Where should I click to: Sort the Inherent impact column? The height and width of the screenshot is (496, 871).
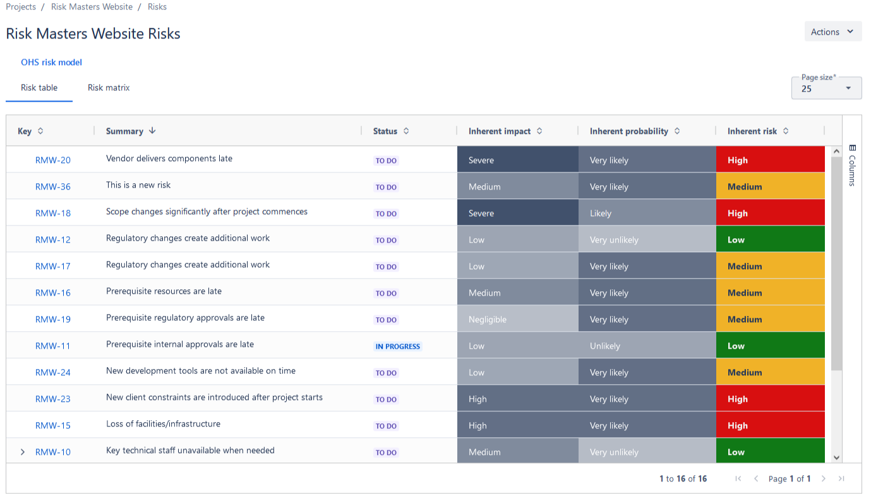point(540,131)
